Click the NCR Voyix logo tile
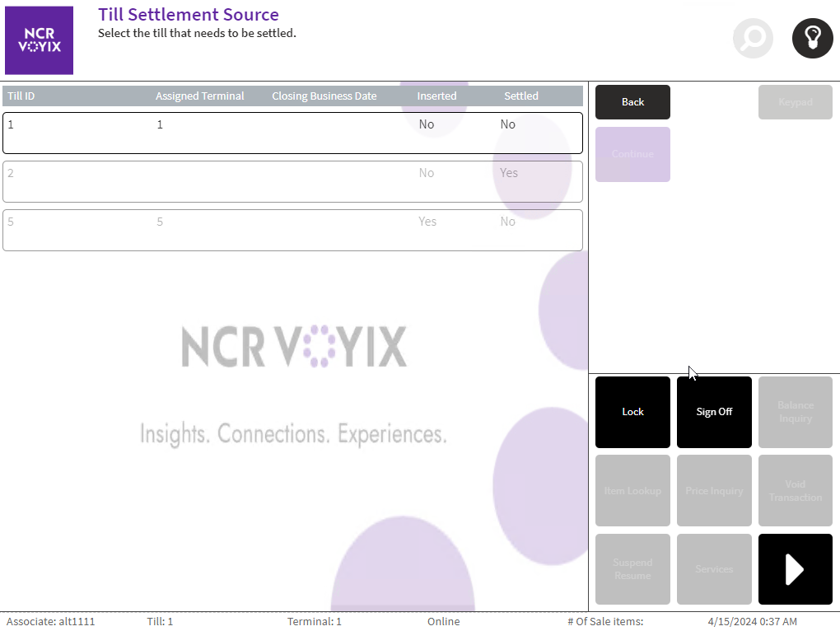Screen dimensions: 840x631 pos(39,40)
